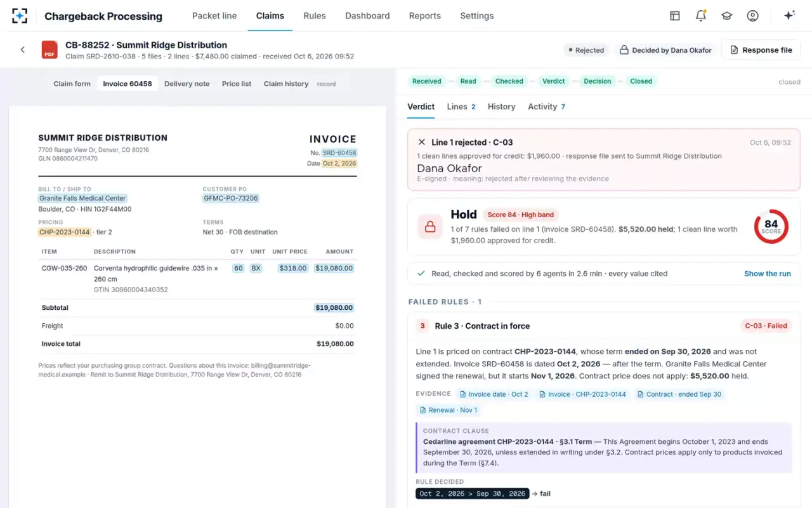The image size is (812, 508).
Task: Show the Activity tab
Action: click(x=546, y=107)
